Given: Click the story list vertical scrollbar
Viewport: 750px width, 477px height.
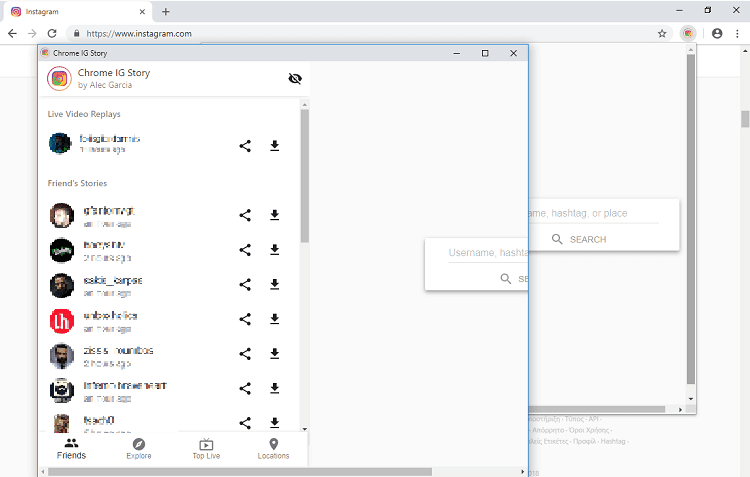Looking at the screenshot, I should [305, 176].
